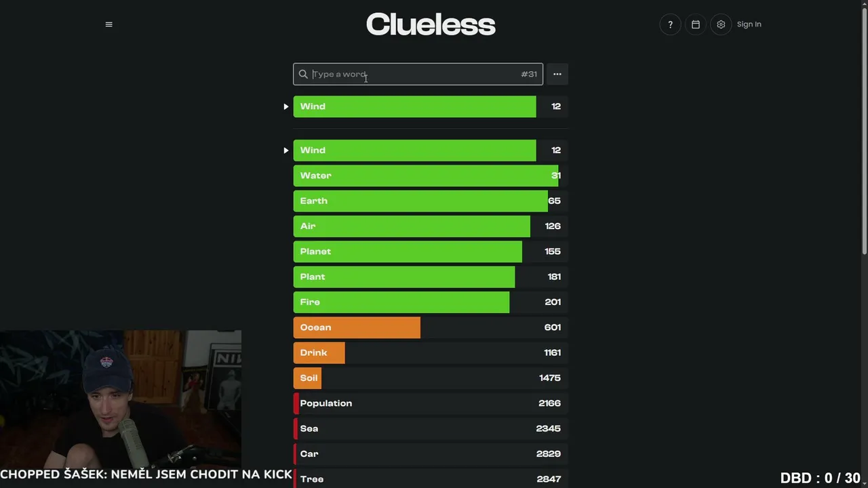Click the streamer webcam overlay
The image size is (868, 488).
121,399
